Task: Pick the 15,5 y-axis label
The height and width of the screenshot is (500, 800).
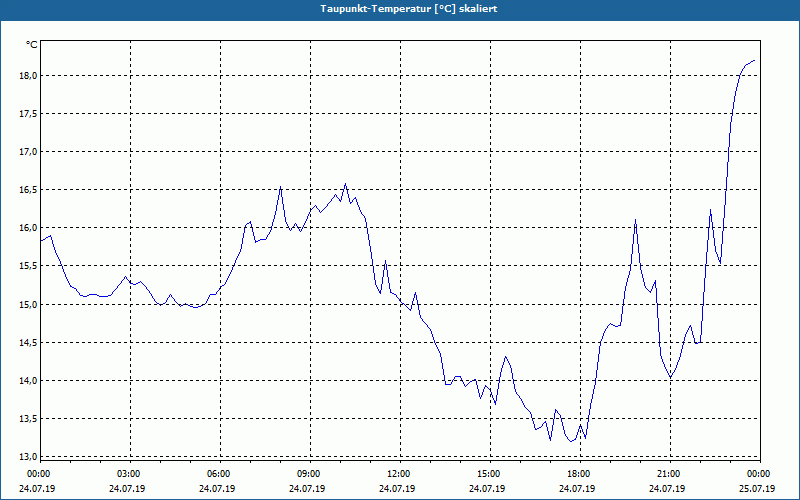Action: (x=29, y=266)
